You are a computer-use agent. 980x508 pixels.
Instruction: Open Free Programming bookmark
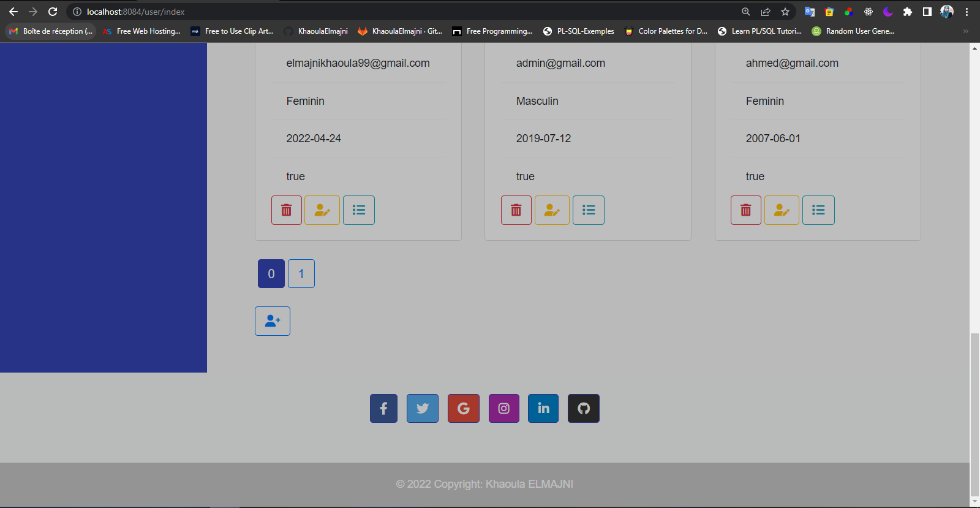coord(493,31)
